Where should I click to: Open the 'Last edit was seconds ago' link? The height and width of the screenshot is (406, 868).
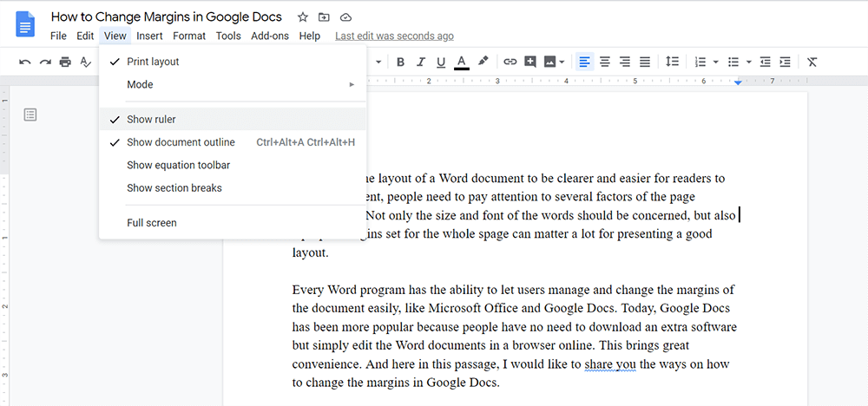[x=394, y=36]
